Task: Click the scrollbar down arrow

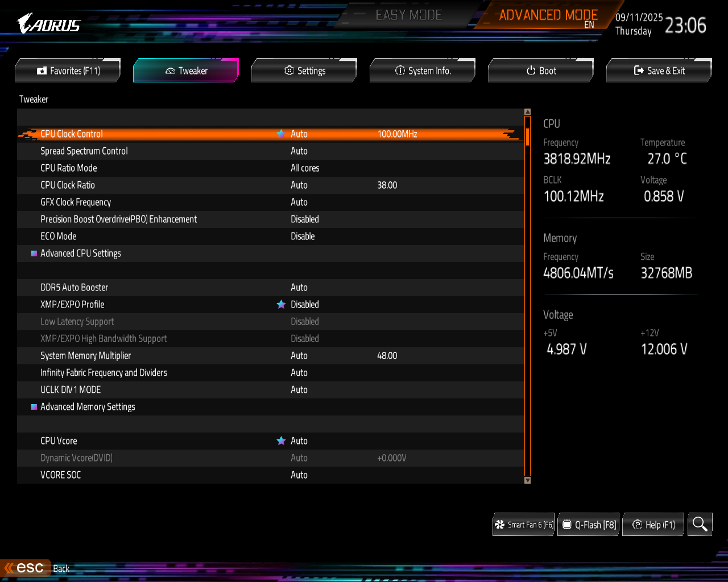Action: [x=527, y=480]
